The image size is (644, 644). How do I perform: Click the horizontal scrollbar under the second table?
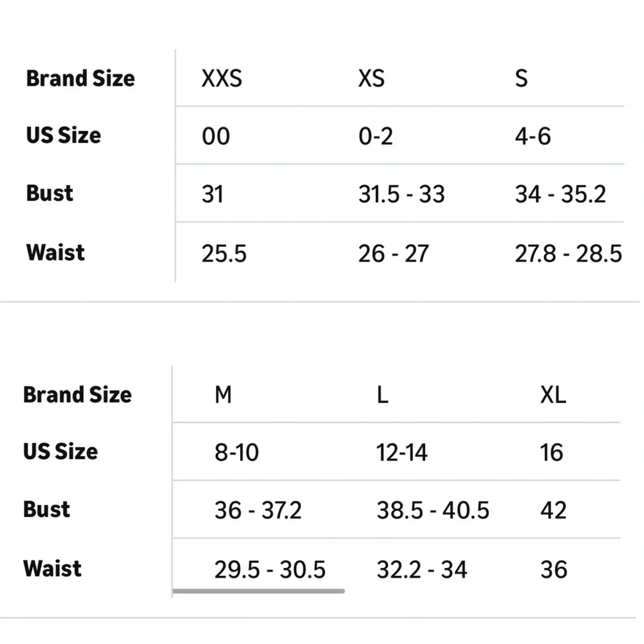[258, 591]
